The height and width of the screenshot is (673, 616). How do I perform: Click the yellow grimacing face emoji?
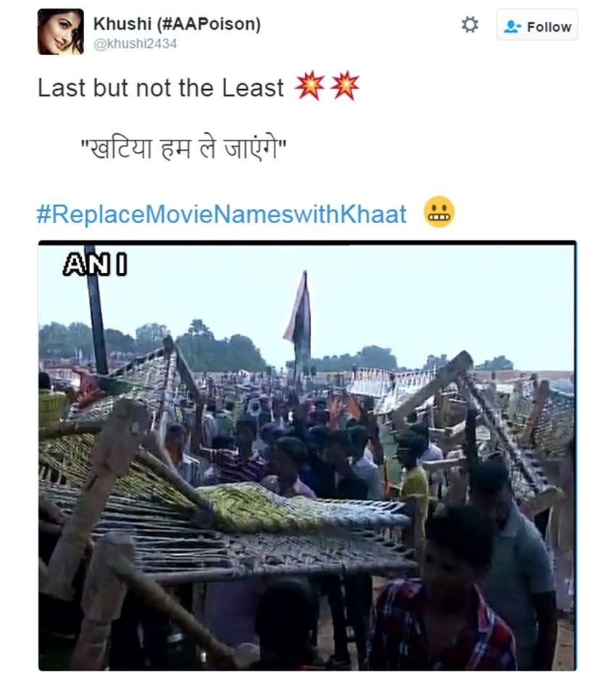click(438, 212)
